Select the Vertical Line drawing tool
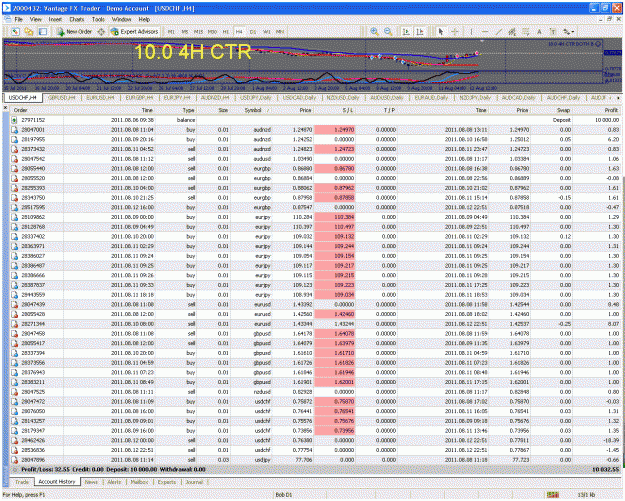Image resolution: width=625 pixels, height=501 pixels. [x=471, y=31]
